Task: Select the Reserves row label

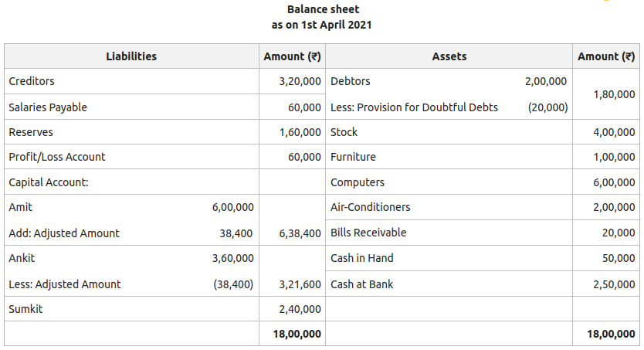Action: click(31, 132)
